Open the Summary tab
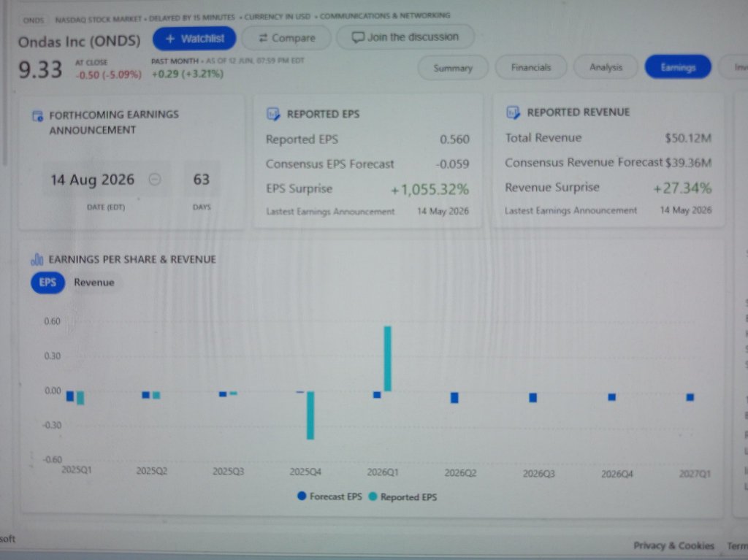 [453, 68]
